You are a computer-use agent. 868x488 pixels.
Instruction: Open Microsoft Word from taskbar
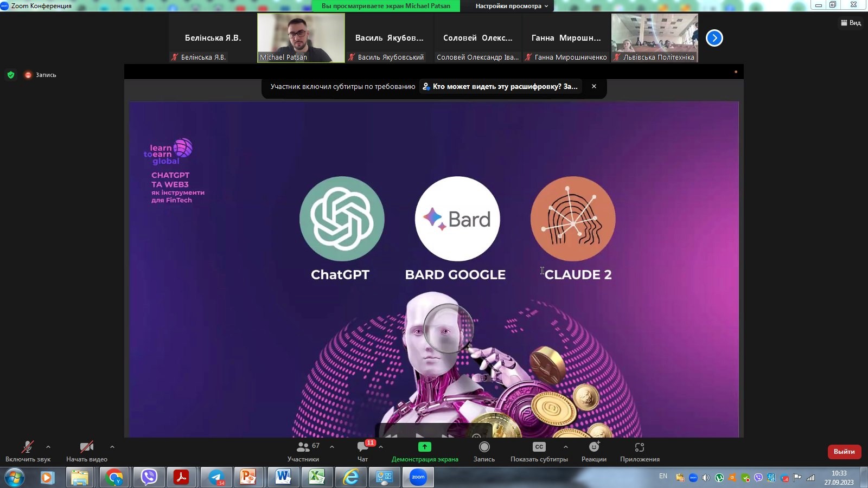point(283,478)
